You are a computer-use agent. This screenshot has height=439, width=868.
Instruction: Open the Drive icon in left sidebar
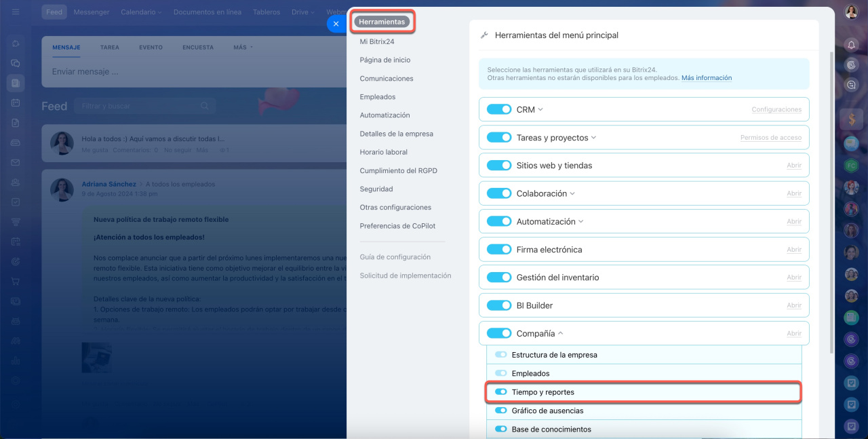click(15, 142)
